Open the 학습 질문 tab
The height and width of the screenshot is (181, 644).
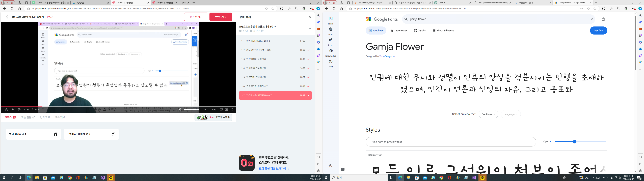(x=28, y=117)
